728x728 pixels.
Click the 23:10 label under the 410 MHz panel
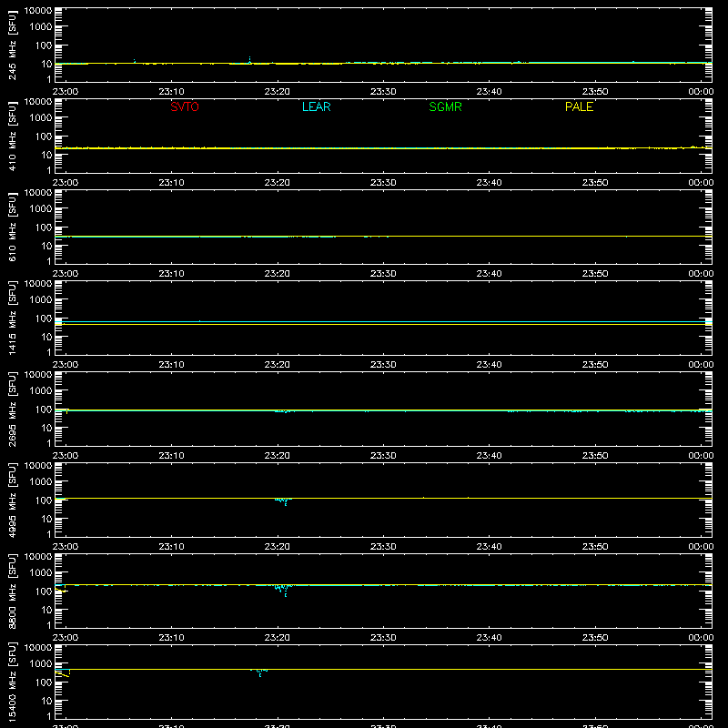(x=171, y=183)
